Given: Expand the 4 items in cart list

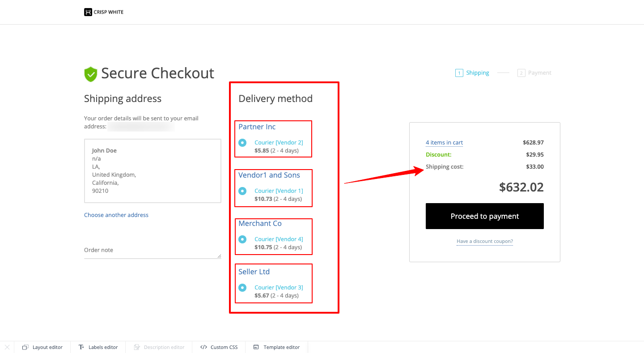Looking at the screenshot, I should coord(444,143).
